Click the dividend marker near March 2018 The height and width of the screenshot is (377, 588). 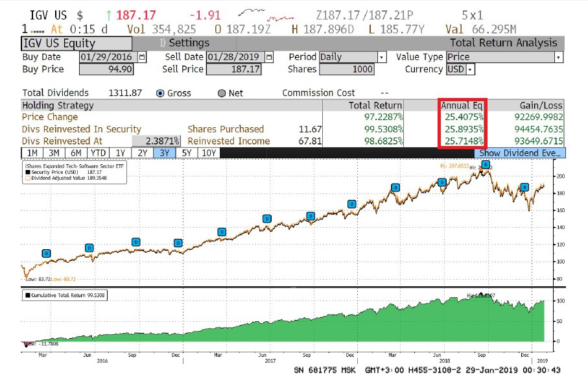(x=395, y=188)
